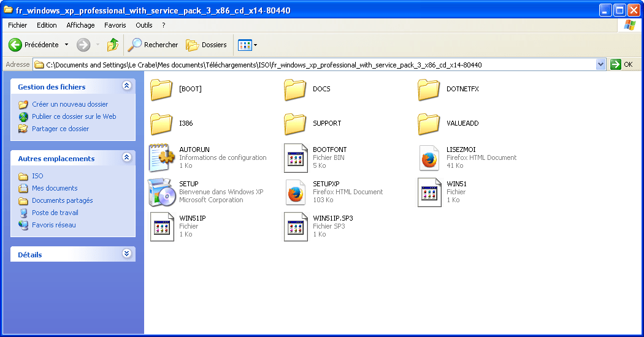The image size is (644, 337).
Task: Select the BOOTFONT BIN file icon
Action: pos(296,158)
